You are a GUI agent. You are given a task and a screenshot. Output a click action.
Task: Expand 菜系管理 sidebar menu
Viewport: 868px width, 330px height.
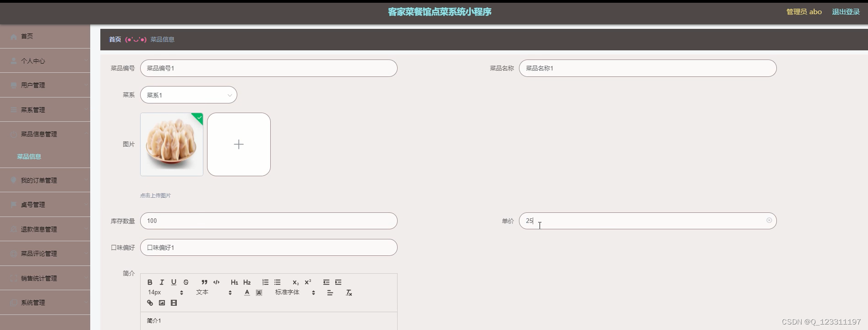click(45, 110)
